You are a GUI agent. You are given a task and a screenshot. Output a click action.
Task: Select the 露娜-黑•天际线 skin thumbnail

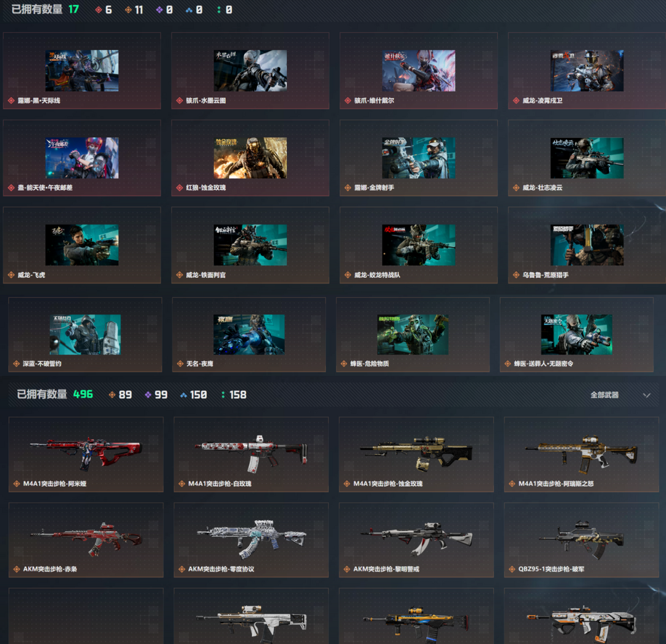point(81,71)
